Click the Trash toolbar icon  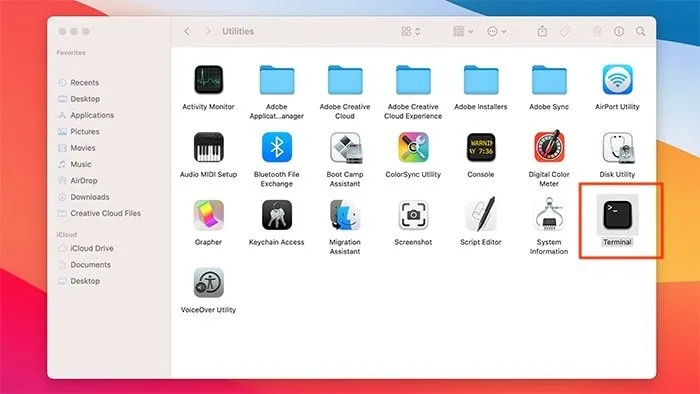pos(597,31)
